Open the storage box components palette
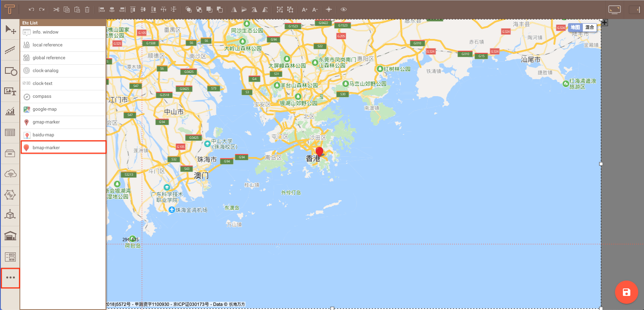Viewport: 644px width, 310px height. point(10,153)
